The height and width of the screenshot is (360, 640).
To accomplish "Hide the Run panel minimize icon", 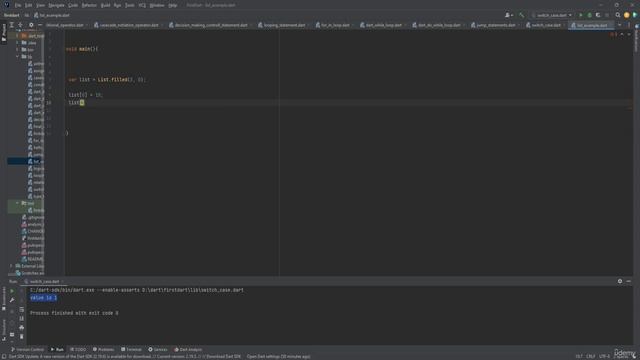I will click(x=629, y=281).
